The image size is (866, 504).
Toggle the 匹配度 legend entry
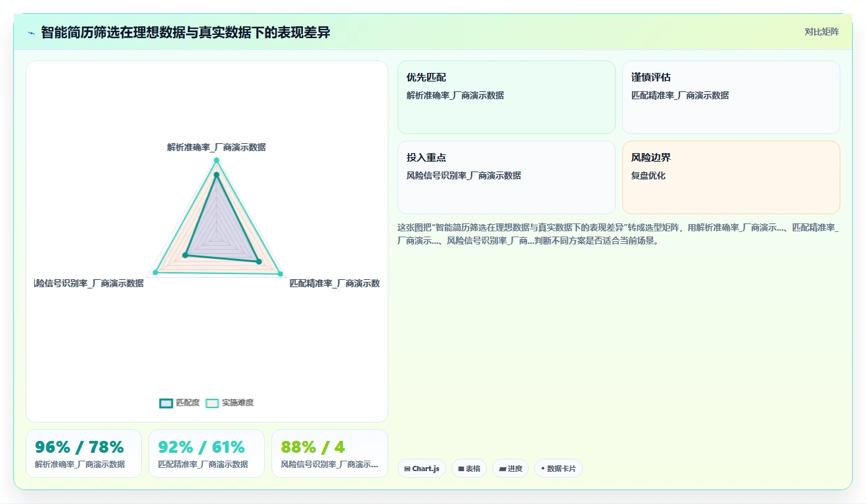coord(179,403)
